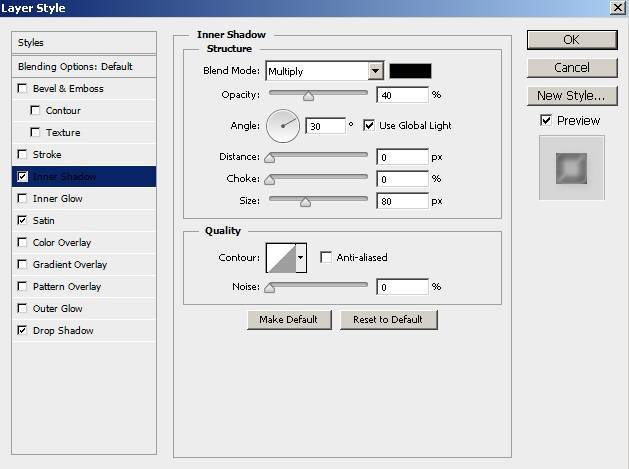Click the contour curve thumbnail

point(281,258)
